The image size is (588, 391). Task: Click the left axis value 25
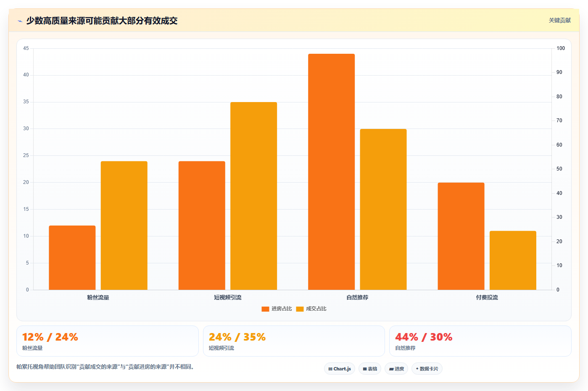click(x=26, y=155)
